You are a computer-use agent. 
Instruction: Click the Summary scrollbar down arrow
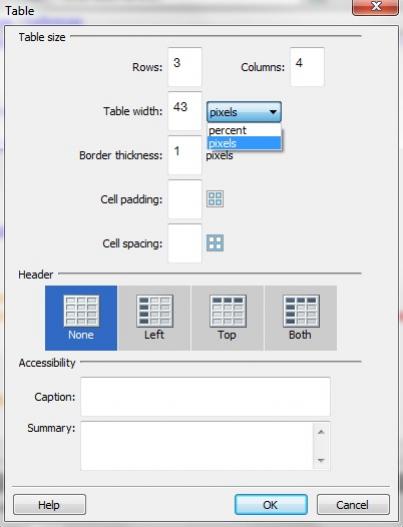point(321,460)
